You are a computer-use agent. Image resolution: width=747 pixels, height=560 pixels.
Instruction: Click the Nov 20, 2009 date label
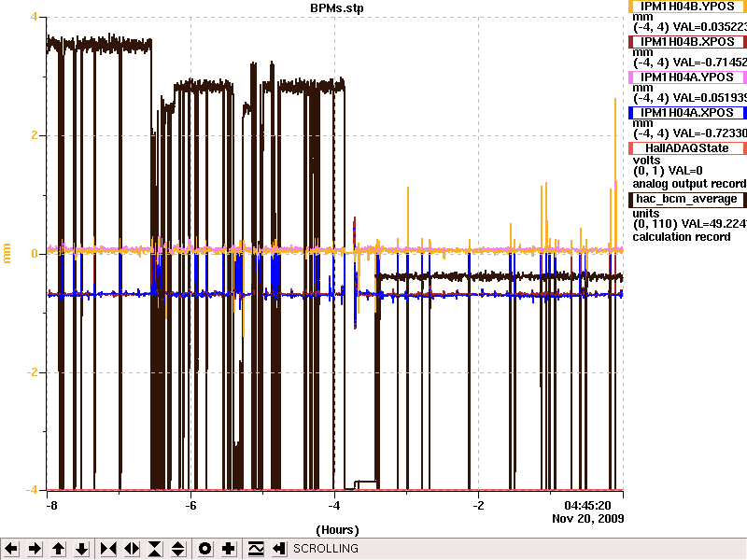588,519
